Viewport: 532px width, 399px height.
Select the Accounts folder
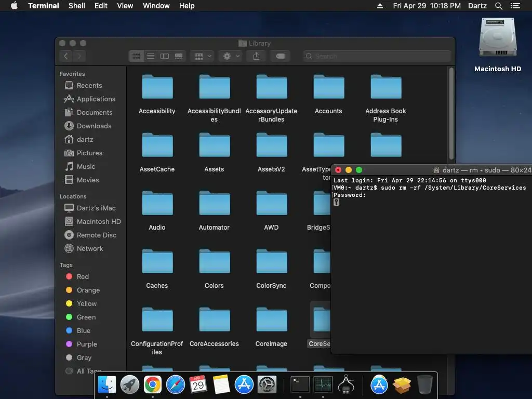click(329, 87)
